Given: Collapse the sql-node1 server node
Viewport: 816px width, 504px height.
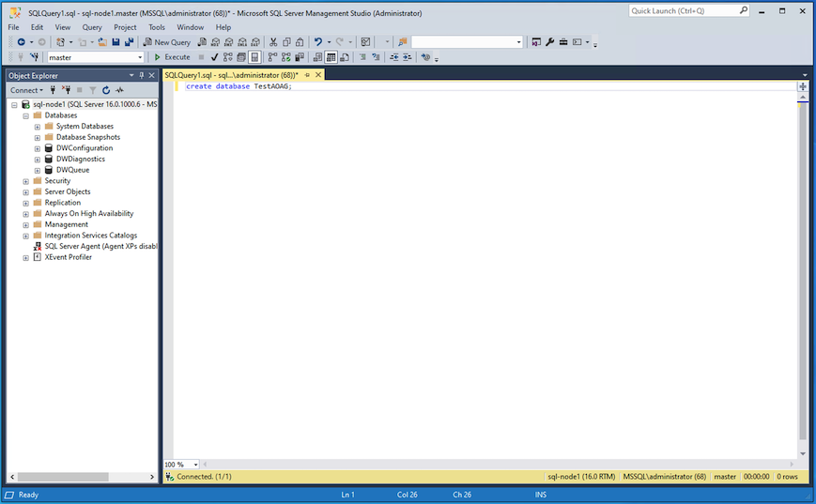Looking at the screenshot, I should (15, 104).
